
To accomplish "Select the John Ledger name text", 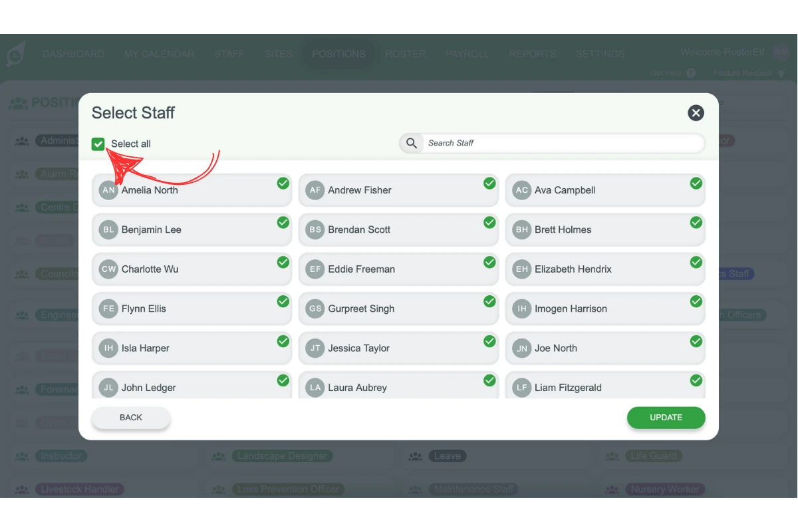I will tap(149, 388).
